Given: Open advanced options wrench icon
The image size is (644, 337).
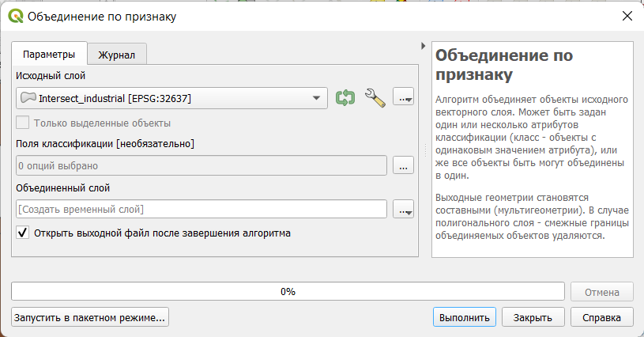Looking at the screenshot, I should coord(375,98).
